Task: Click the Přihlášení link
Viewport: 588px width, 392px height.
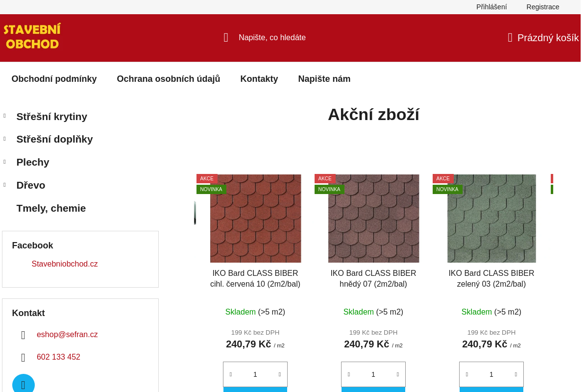Action: (491, 7)
